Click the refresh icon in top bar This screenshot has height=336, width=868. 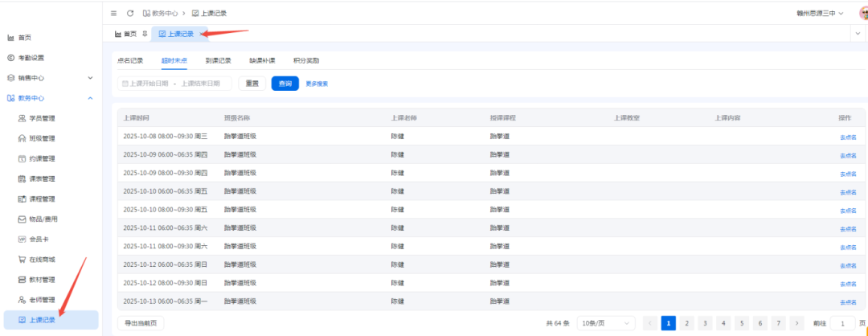coord(130,14)
